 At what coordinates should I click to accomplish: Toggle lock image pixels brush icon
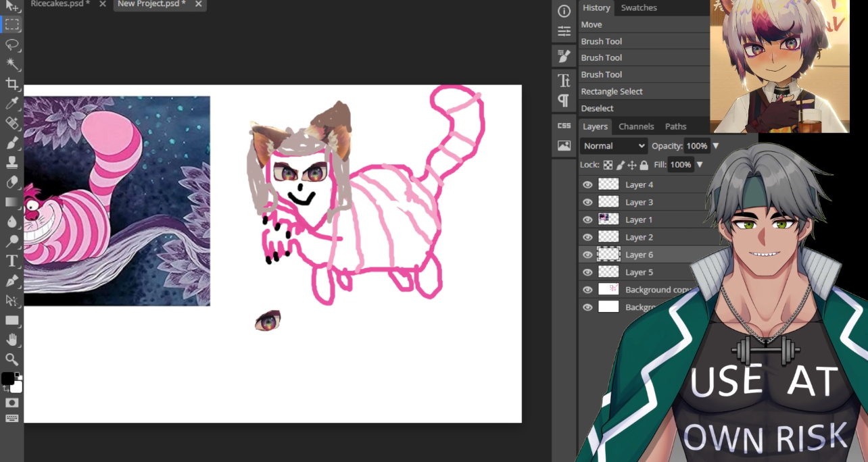pos(620,165)
